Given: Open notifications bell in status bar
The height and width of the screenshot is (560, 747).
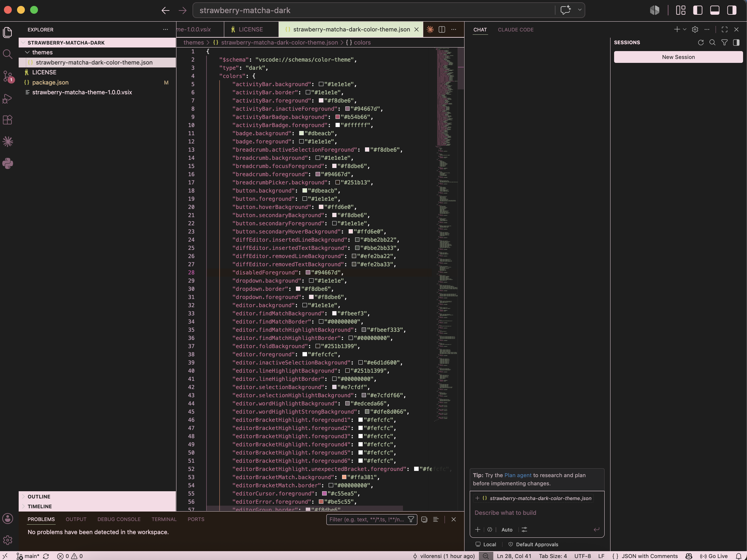Looking at the screenshot, I should (738, 556).
